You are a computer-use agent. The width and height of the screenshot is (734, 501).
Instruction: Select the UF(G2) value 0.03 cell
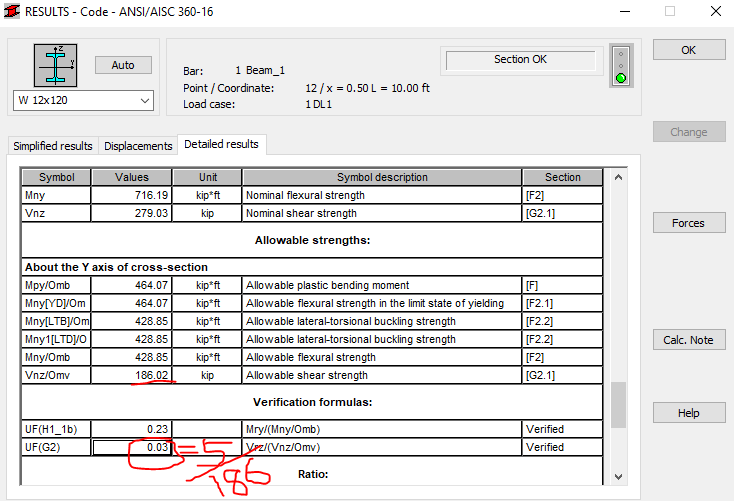[x=132, y=447]
